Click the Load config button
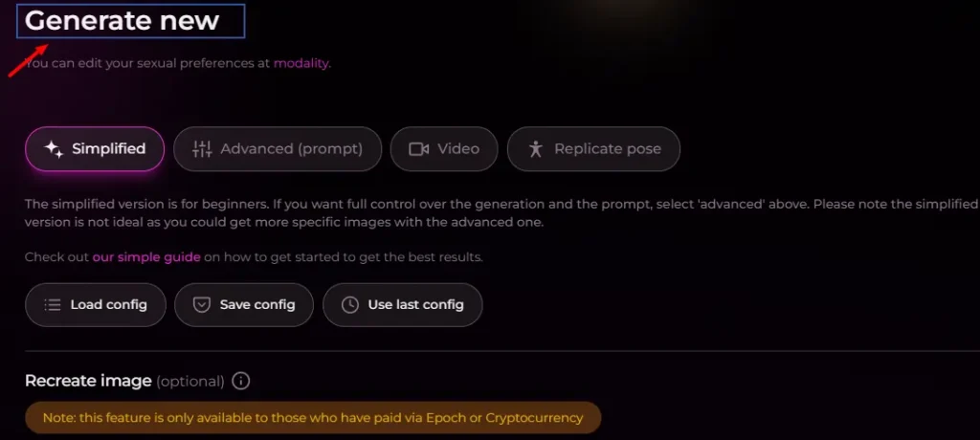 tap(96, 305)
